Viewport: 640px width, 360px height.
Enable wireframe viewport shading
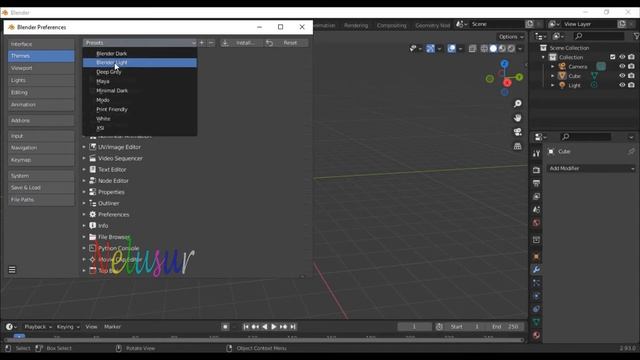click(484, 49)
